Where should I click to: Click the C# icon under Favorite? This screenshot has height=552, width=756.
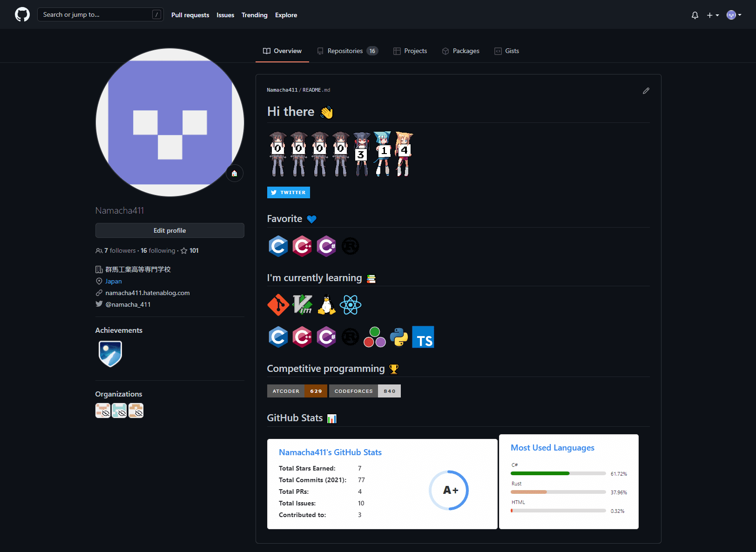tap(326, 246)
